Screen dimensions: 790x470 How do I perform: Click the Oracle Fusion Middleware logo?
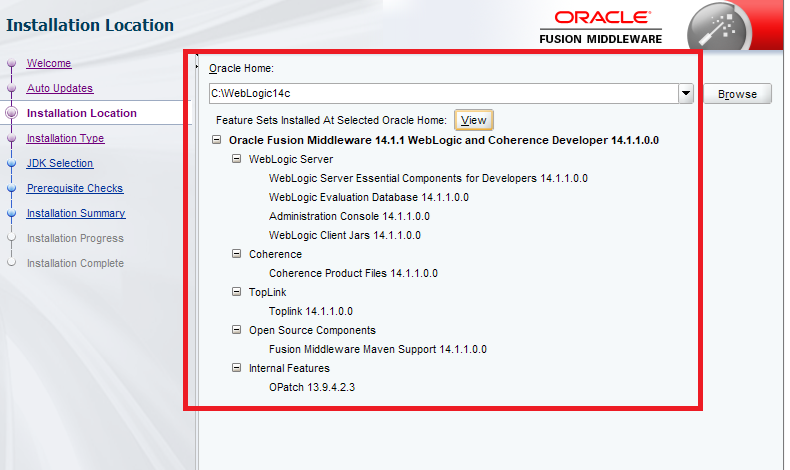pos(601,27)
